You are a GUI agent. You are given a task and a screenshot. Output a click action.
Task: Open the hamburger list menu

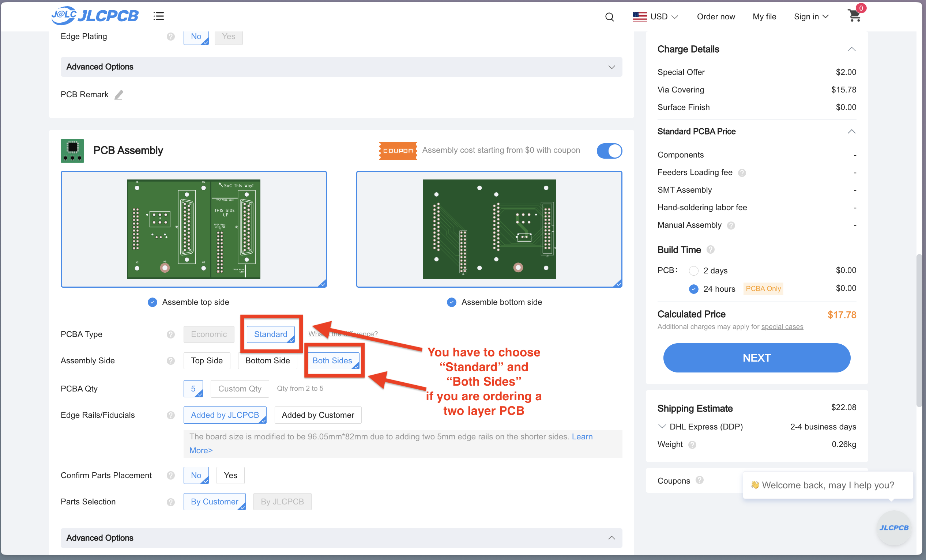[159, 16]
